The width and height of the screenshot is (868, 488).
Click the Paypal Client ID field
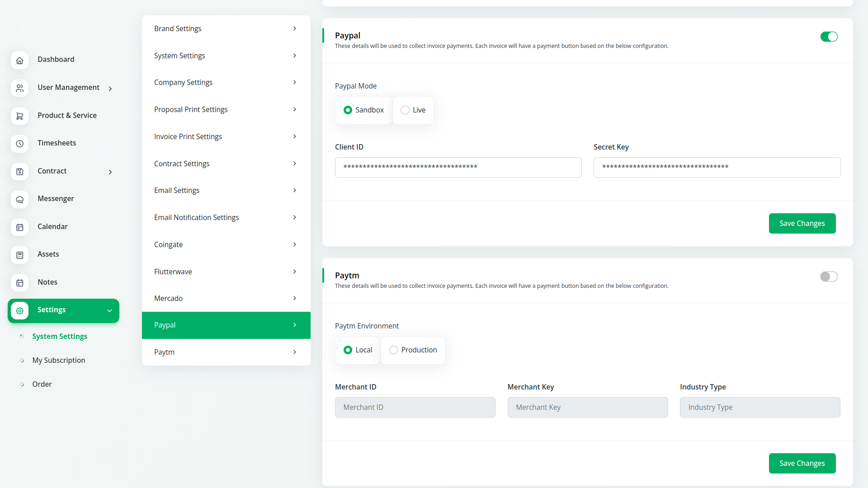[x=458, y=167]
